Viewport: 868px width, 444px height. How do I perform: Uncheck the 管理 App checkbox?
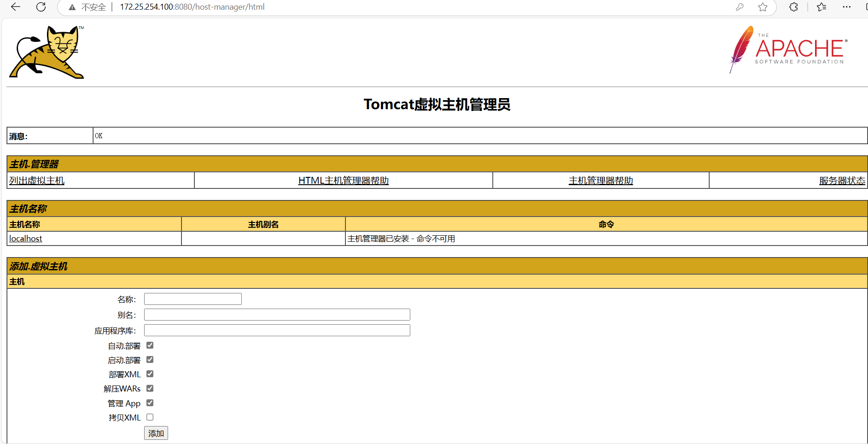150,403
